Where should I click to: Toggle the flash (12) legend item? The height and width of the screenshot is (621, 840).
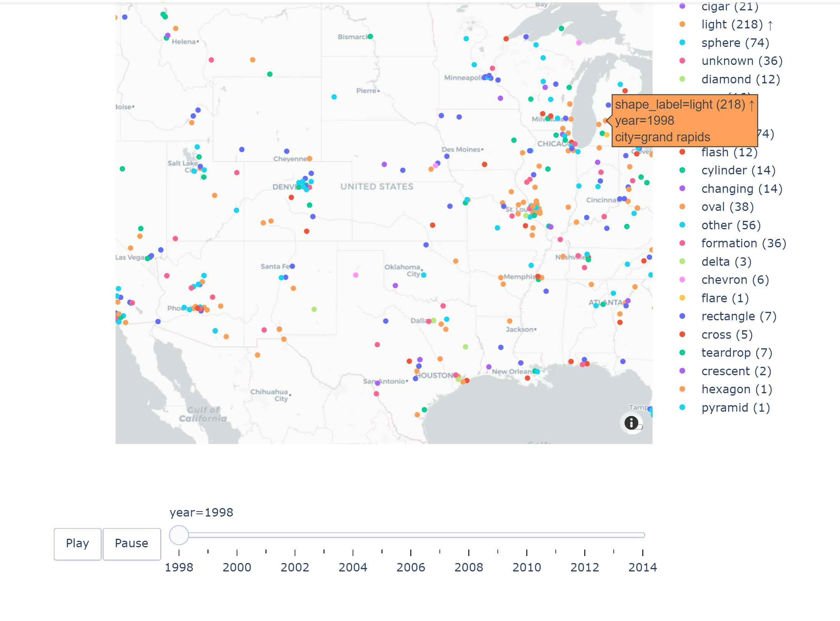click(729, 152)
